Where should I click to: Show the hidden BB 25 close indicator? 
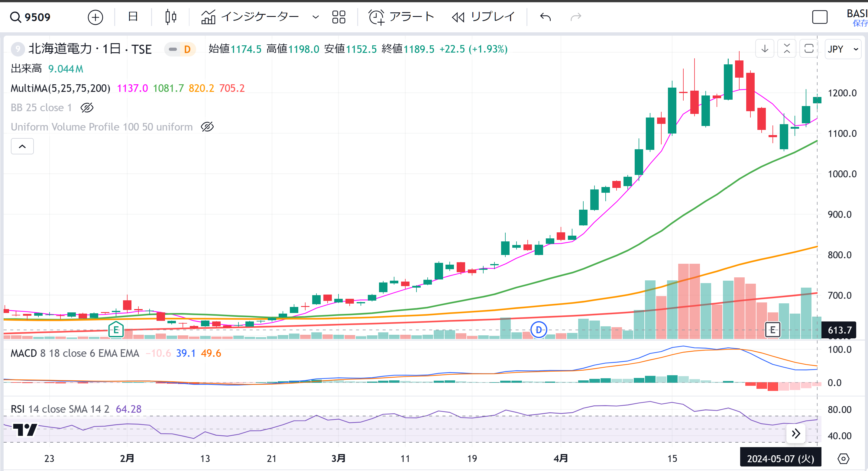point(87,108)
